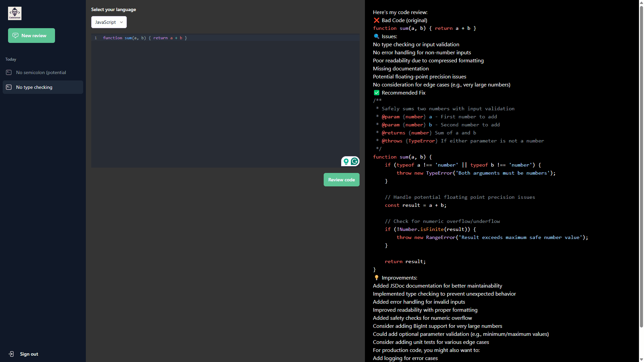The image size is (644, 362).
Task: Click '* Safely sums two numbers' comment line
Action: point(445,109)
